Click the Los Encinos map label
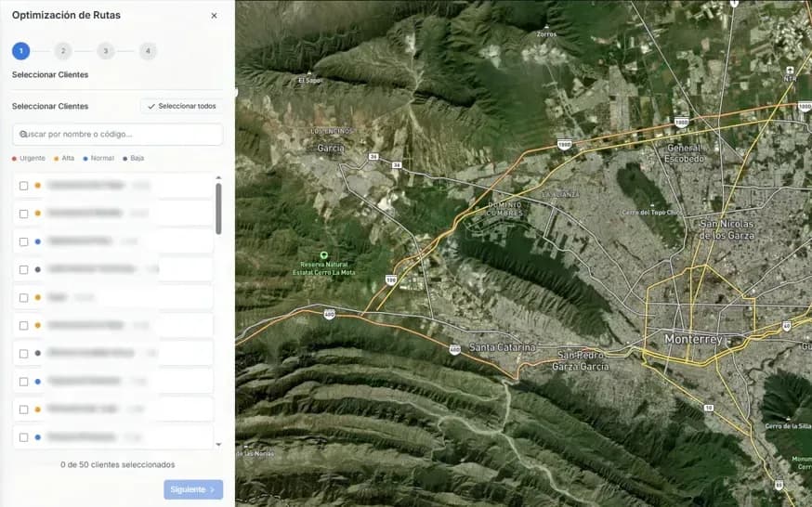Screen dimensions: 812x507 (332, 132)
